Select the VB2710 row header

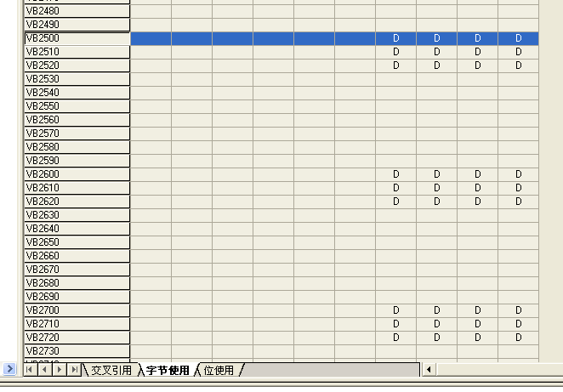pos(77,324)
